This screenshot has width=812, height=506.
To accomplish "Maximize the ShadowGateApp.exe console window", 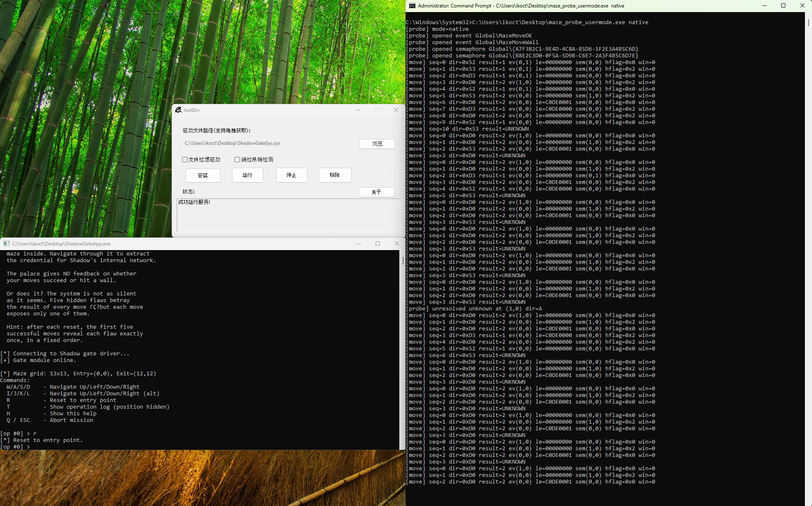I will [378, 243].
